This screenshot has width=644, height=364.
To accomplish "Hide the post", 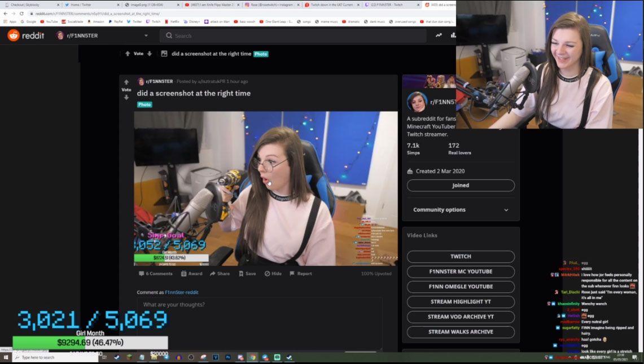I will (273, 274).
